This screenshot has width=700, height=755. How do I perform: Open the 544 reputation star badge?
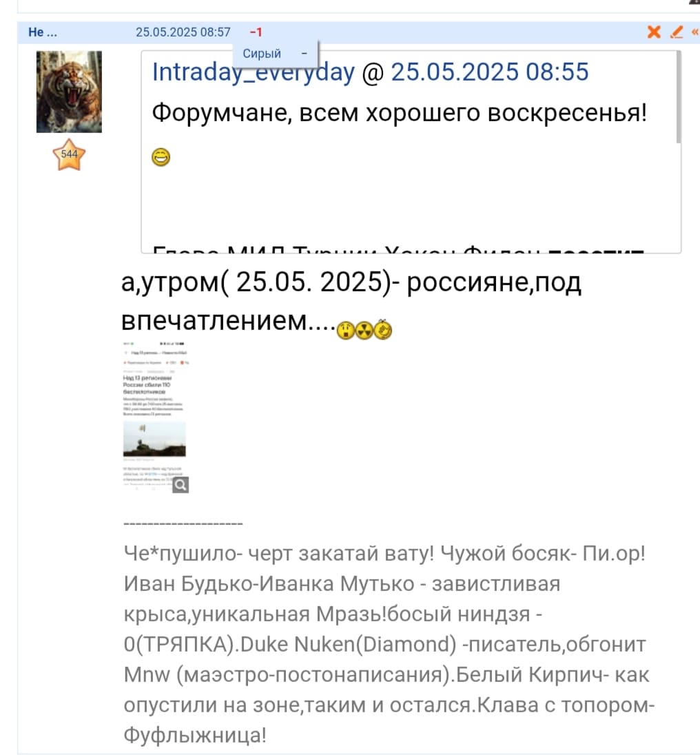pyautogui.click(x=69, y=154)
